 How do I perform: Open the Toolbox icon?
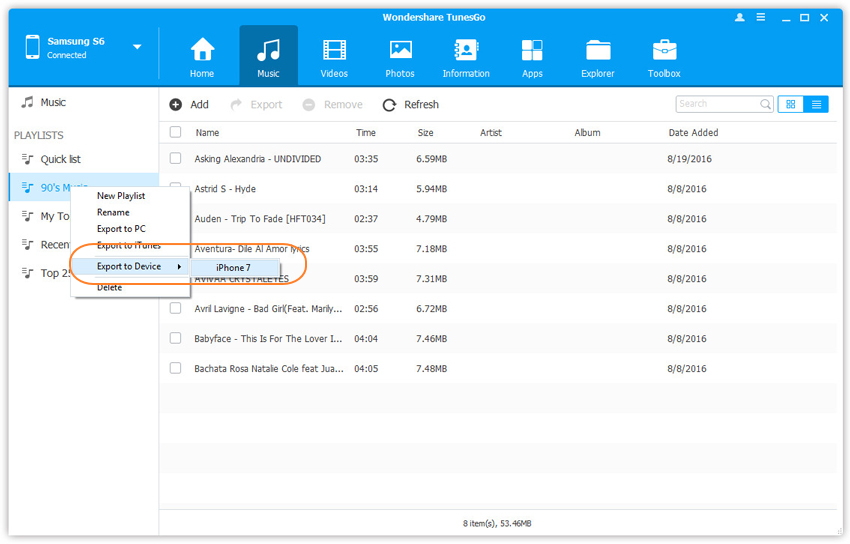[x=664, y=51]
